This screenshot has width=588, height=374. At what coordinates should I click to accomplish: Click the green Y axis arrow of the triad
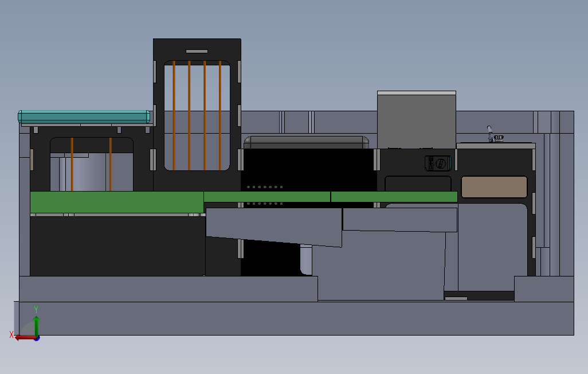point(36,326)
